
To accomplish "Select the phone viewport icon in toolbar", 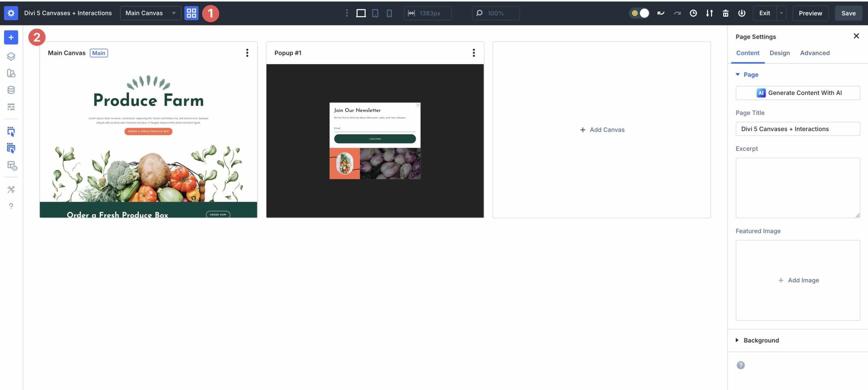I will pyautogui.click(x=389, y=13).
